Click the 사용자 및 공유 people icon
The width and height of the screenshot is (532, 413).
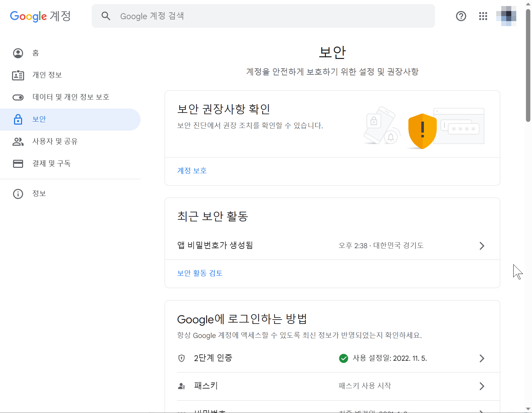(18, 142)
